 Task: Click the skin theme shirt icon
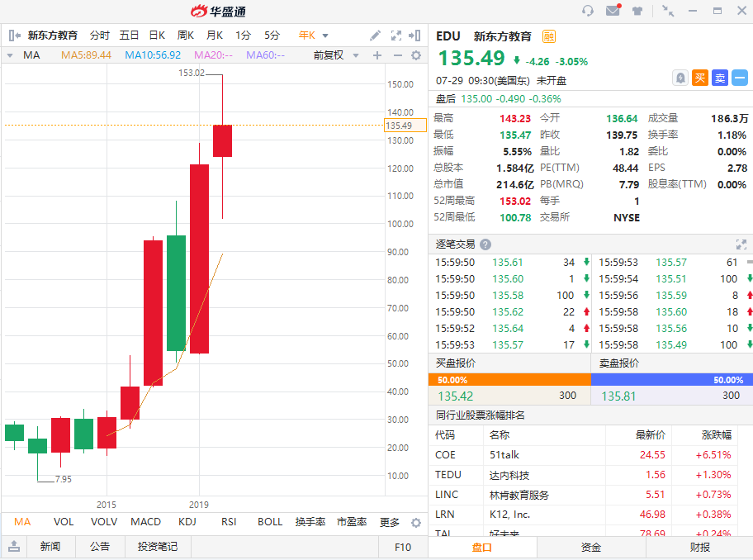tap(637, 11)
